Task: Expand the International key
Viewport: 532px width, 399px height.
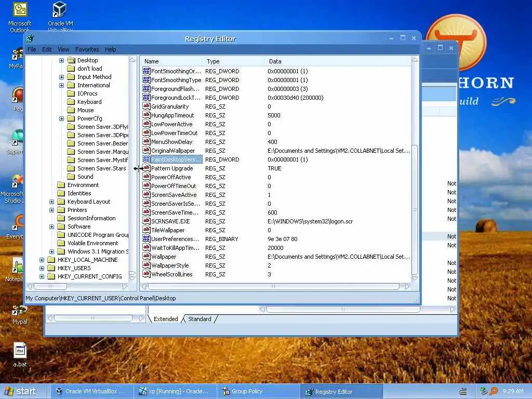Action: coord(61,86)
